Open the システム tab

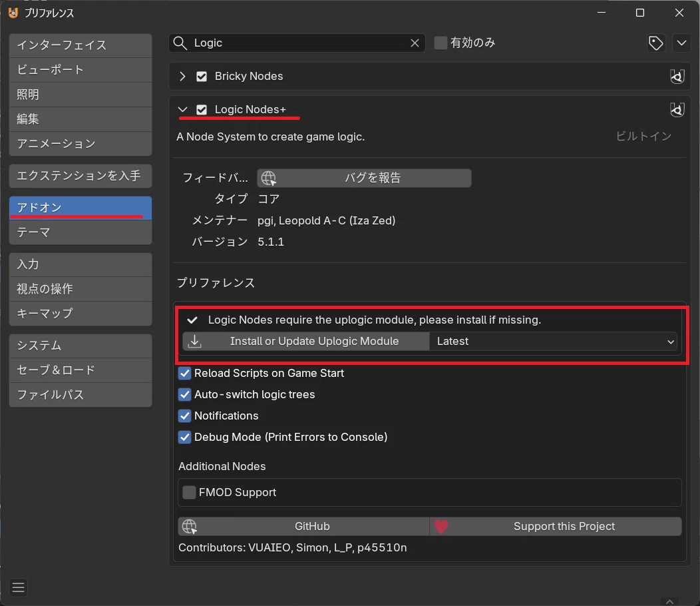coord(81,346)
